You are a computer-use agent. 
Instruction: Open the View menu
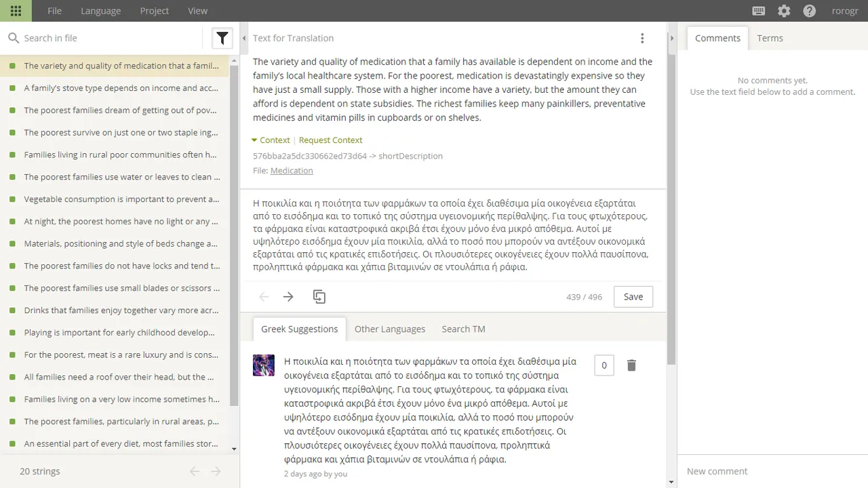click(198, 11)
